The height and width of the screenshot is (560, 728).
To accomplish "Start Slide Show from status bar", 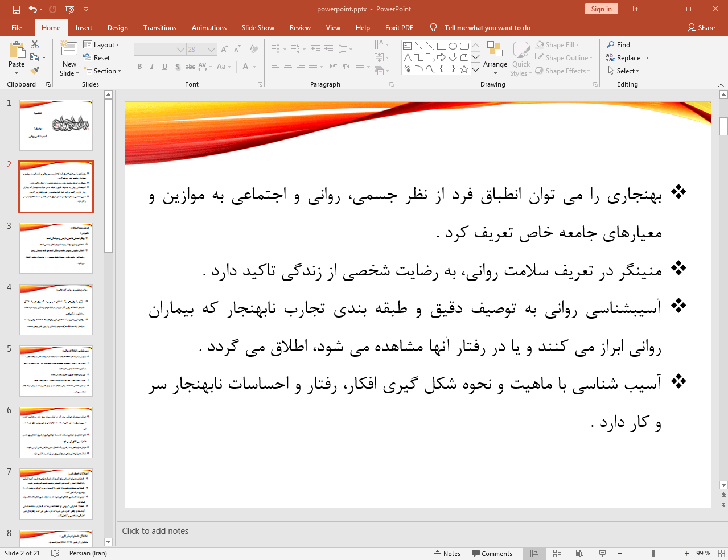I will point(602,553).
